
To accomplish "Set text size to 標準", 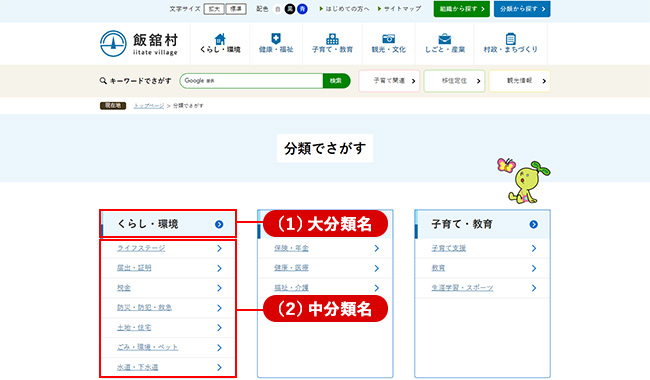I will (236, 9).
